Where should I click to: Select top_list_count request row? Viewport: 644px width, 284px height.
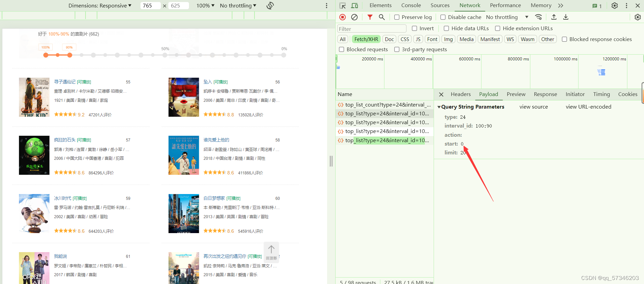[384, 105]
